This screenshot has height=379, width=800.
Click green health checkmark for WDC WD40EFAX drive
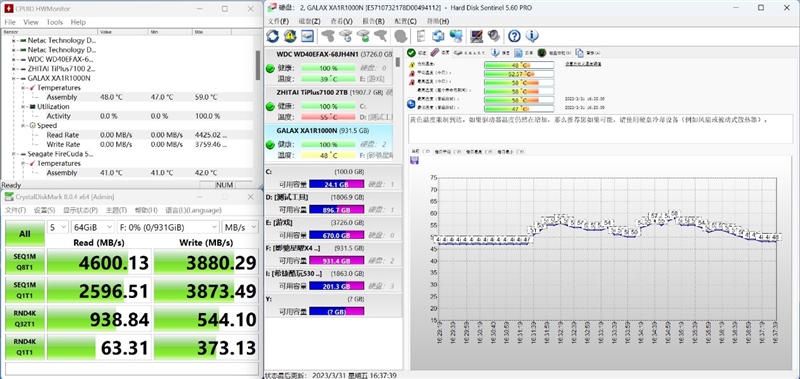(x=270, y=68)
